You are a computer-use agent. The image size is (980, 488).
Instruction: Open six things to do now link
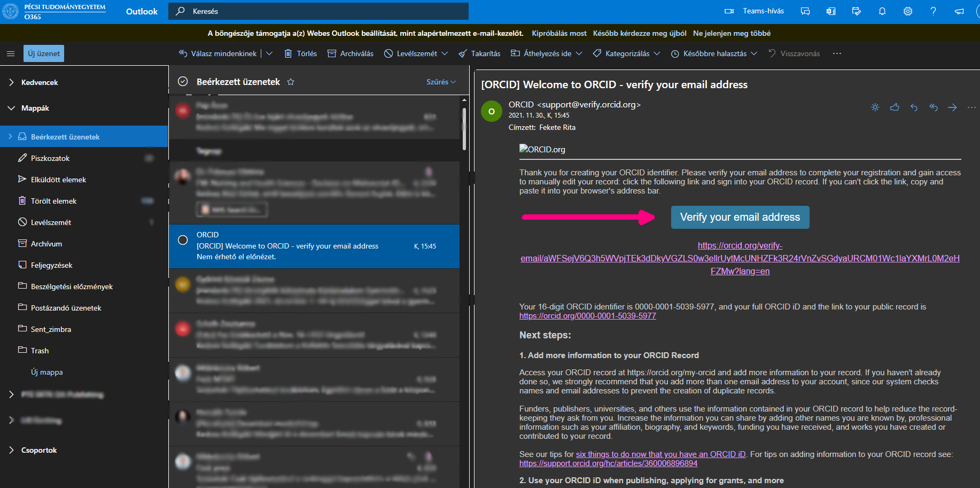660,454
